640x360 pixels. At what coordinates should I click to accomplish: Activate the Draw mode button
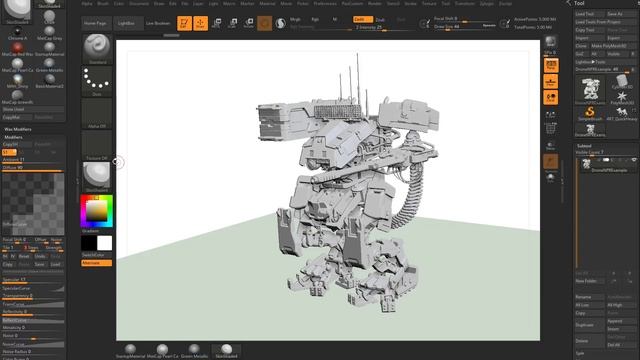[200, 23]
